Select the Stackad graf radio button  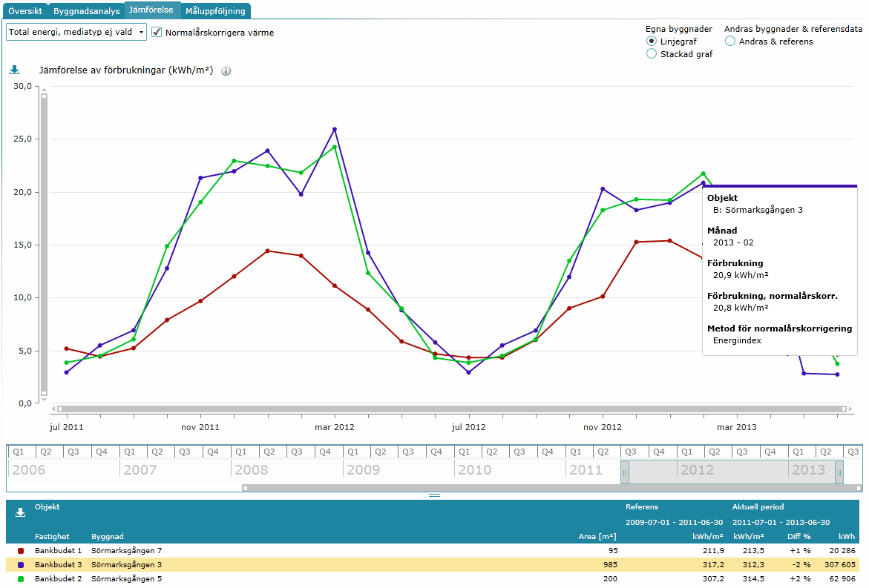[652, 53]
